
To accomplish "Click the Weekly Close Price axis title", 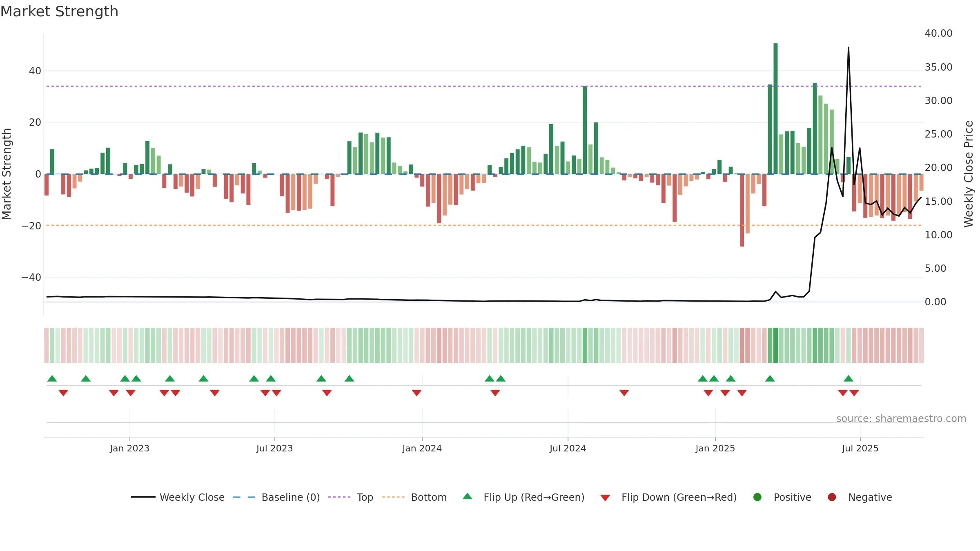I will pos(969,174).
